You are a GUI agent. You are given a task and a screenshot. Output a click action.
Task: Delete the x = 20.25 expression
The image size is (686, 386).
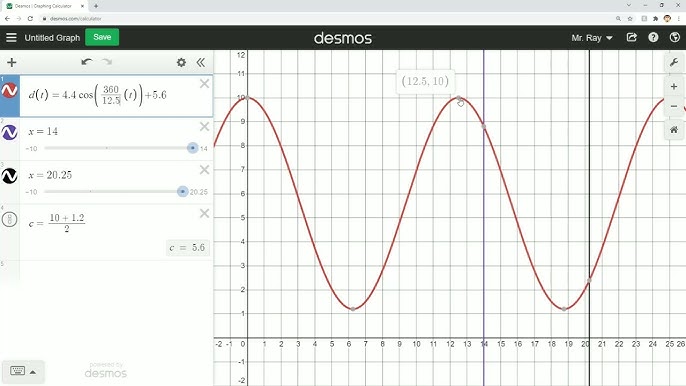(204, 170)
